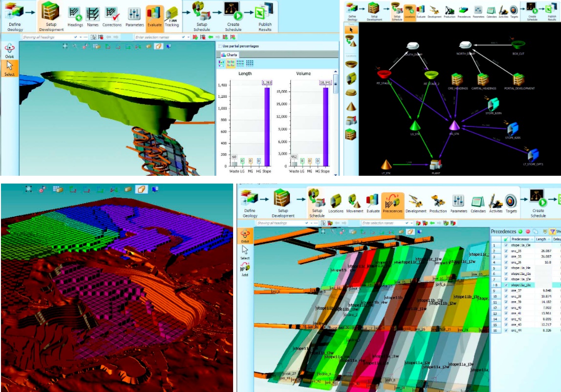Click the red remove button beside Precedences
This screenshot has width=561, height=392.
tap(528, 231)
